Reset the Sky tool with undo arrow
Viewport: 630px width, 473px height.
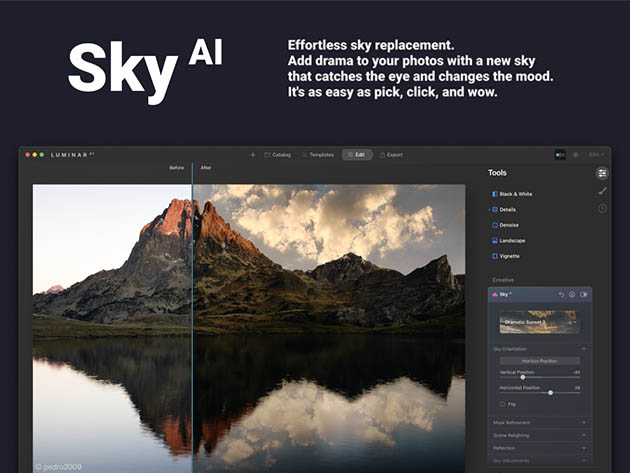(561, 294)
